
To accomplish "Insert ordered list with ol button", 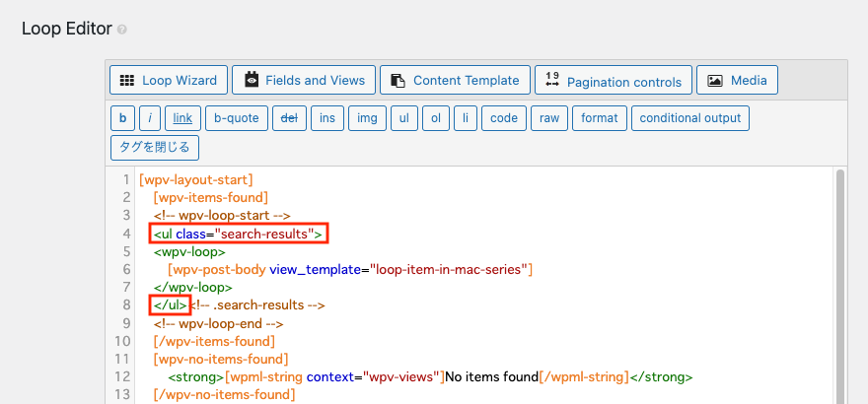I will click(435, 118).
